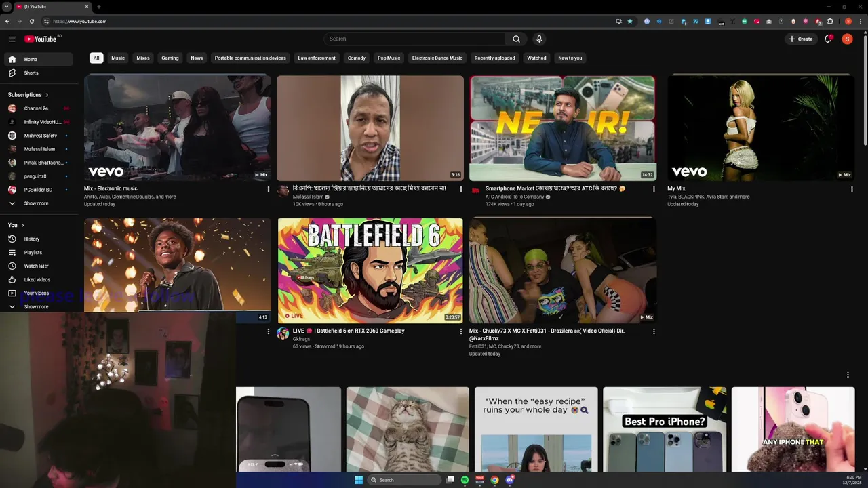
Task: Select Portable communication devices chip
Action: (250, 58)
